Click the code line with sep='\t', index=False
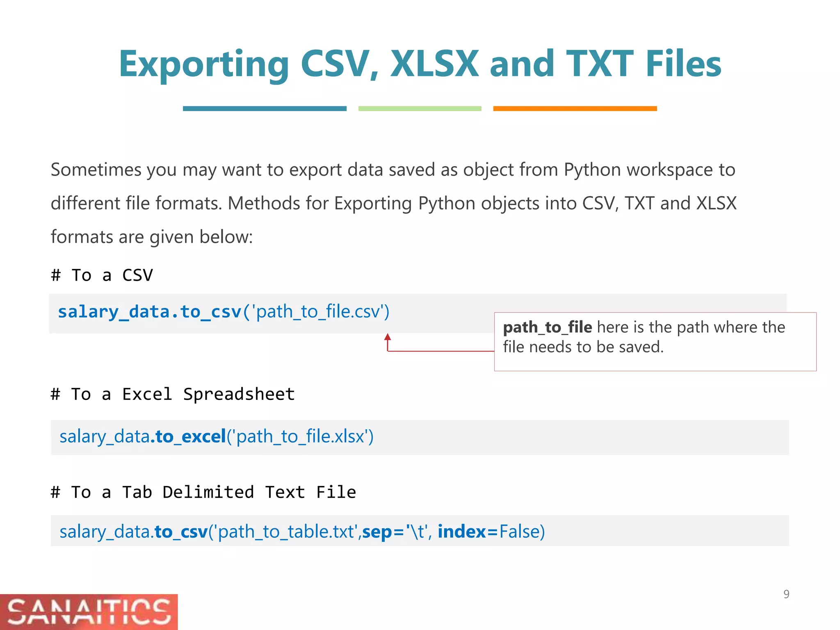The height and width of the screenshot is (630, 840). click(302, 532)
